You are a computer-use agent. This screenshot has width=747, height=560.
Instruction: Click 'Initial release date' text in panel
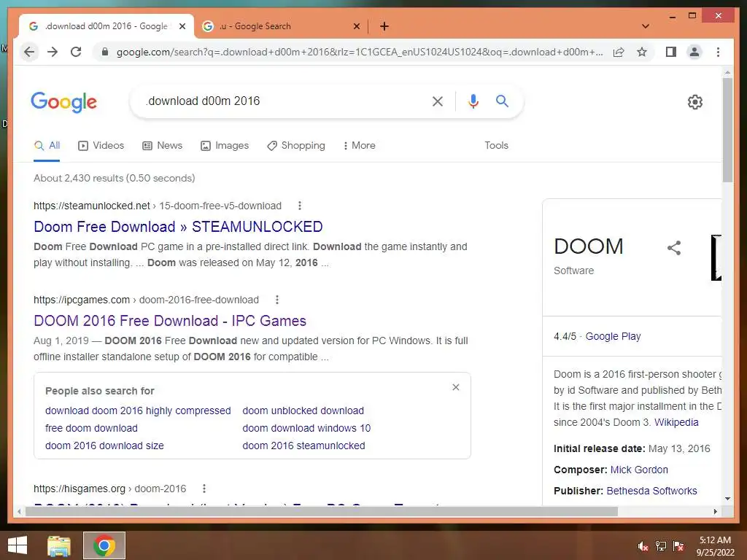pos(599,448)
